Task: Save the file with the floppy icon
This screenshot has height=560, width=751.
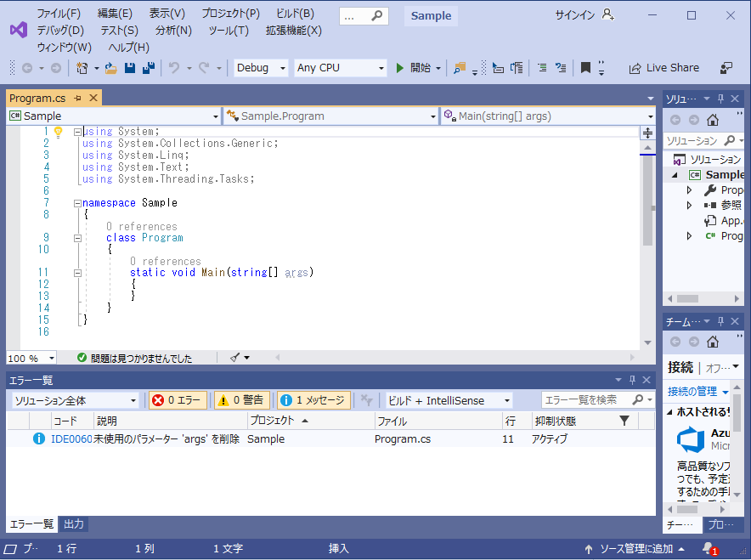Action: pyautogui.click(x=130, y=68)
